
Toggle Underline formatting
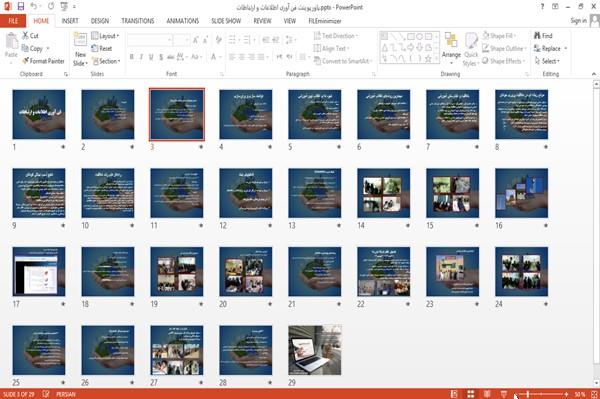(151, 57)
